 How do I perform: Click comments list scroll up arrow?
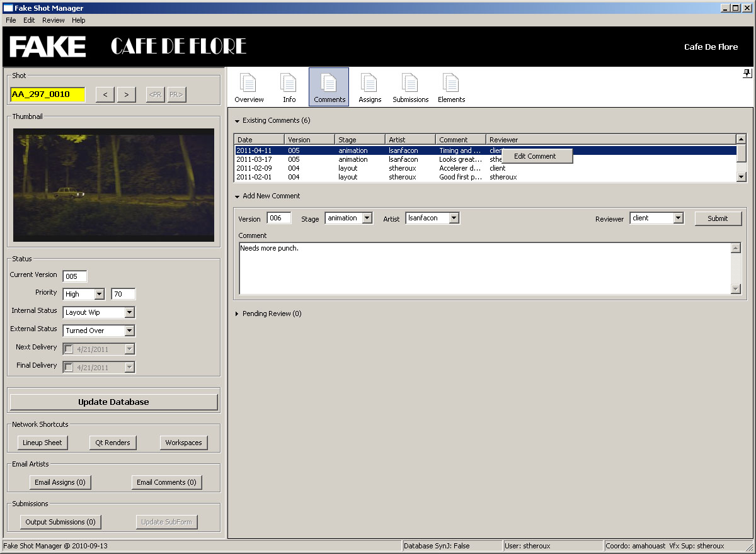pos(742,139)
